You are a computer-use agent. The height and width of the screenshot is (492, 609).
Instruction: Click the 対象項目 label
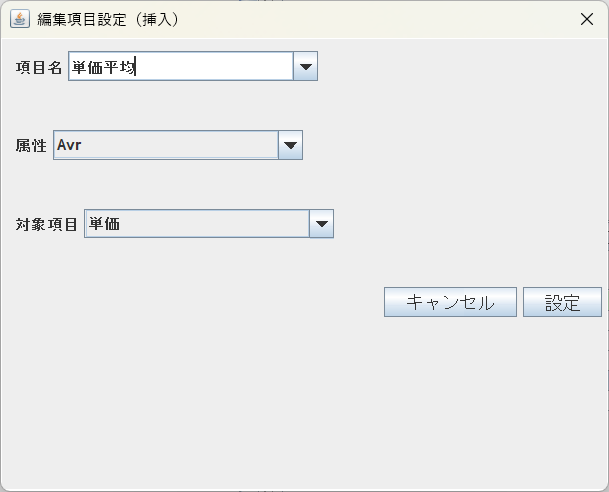click(x=47, y=224)
